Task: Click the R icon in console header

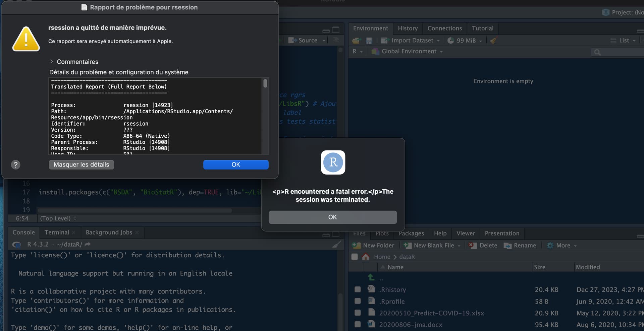Action: (x=16, y=245)
